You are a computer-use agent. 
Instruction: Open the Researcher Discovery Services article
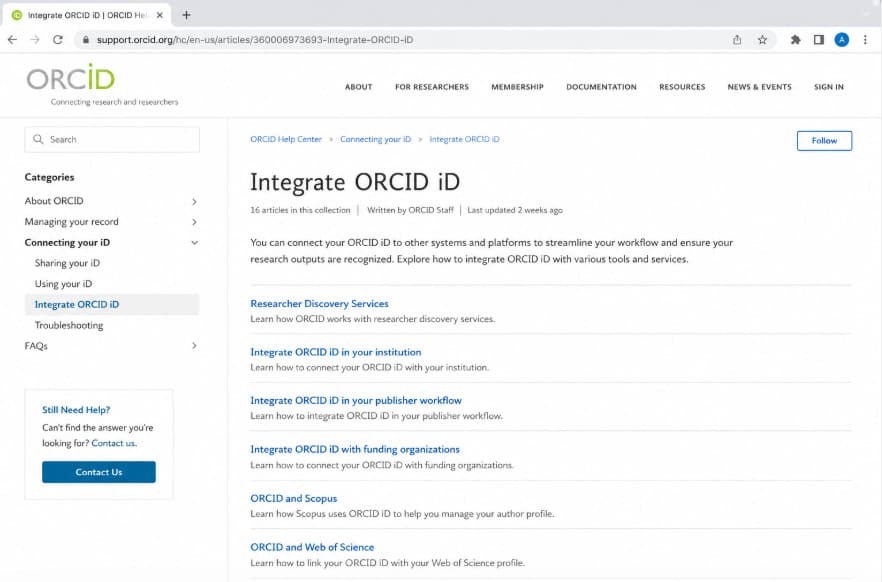pyautogui.click(x=319, y=304)
